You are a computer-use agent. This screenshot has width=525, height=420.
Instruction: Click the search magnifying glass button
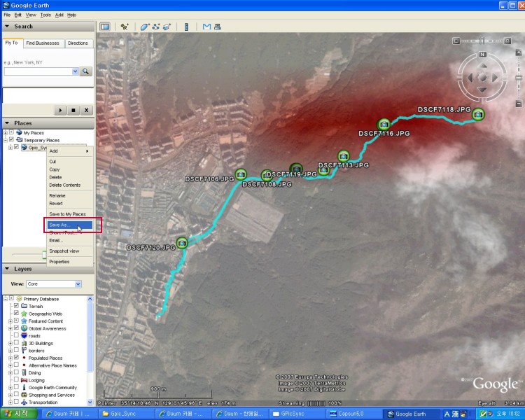(x=85, y=71)
